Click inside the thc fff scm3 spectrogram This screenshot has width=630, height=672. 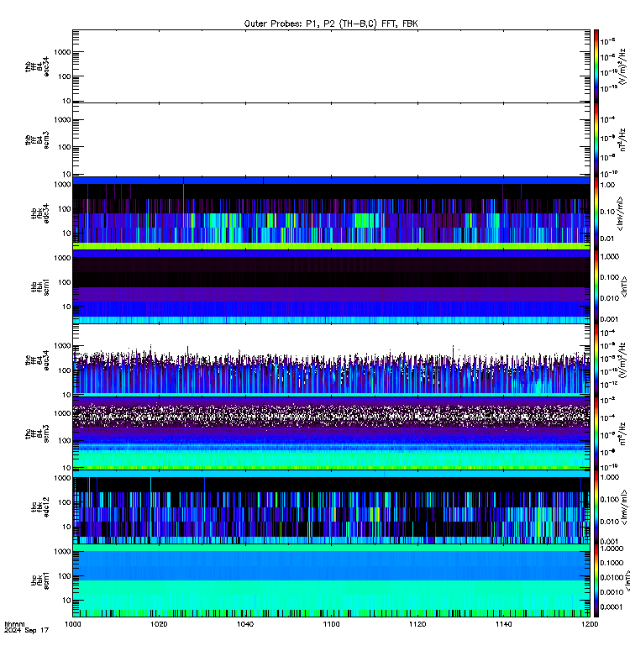(331, 433)
